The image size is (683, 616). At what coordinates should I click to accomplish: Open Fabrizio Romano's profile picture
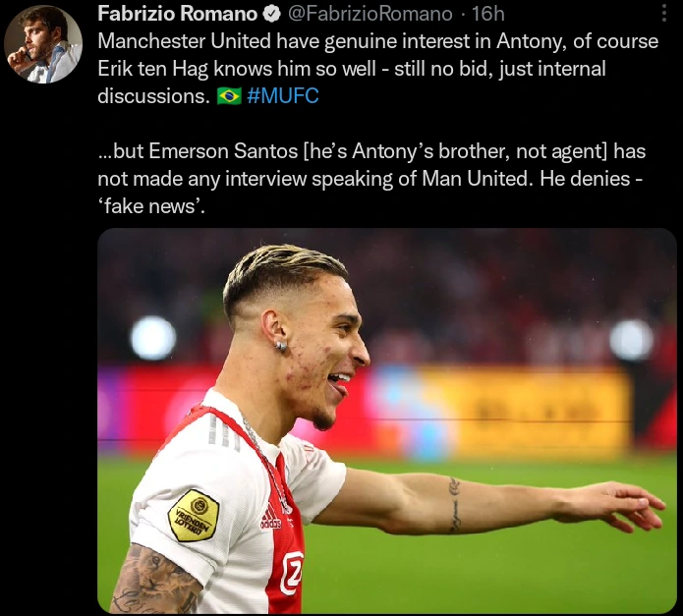43,44
